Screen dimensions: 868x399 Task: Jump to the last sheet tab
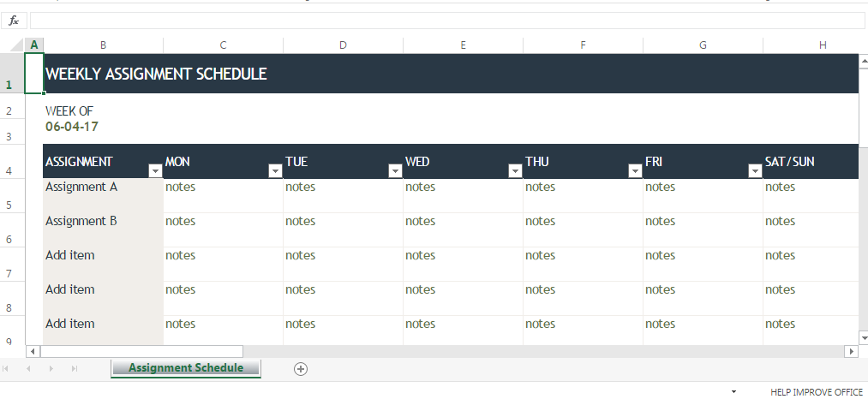point(74,368)
